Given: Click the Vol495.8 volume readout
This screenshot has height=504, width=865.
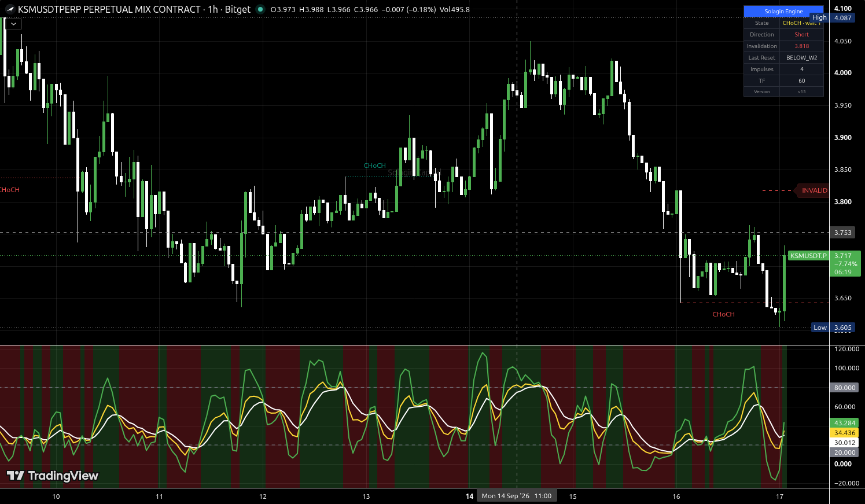Looking at the screenshot, I should click(455, 9).
